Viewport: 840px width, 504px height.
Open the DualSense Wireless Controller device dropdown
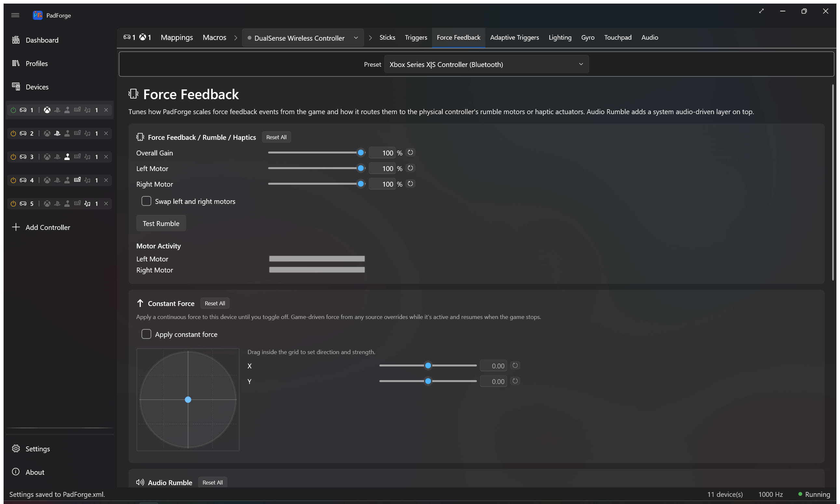click(x=303, y=38)
